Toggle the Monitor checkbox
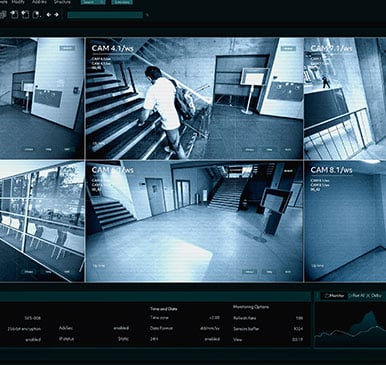Screen dimensions: 386x365 point(327,296)
